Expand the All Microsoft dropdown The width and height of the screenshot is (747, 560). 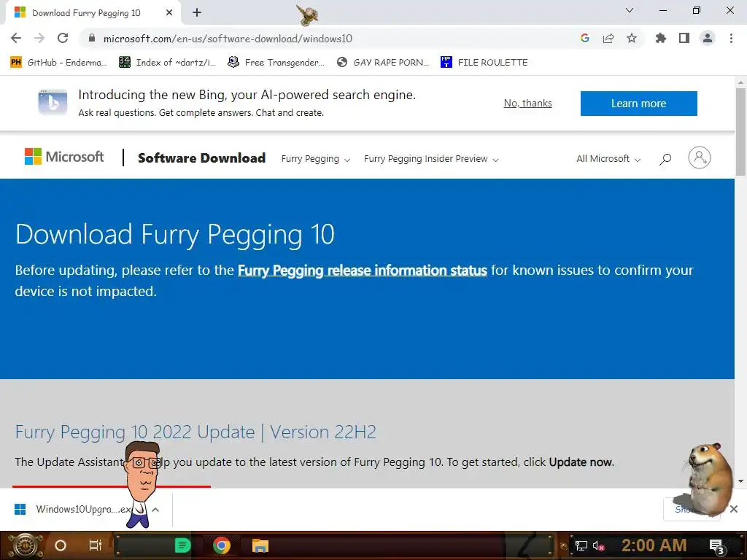[x=608, y=159]
